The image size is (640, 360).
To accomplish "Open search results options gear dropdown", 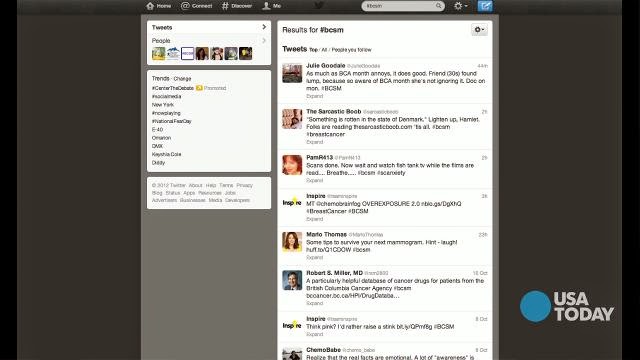I will tap(479, 30).
